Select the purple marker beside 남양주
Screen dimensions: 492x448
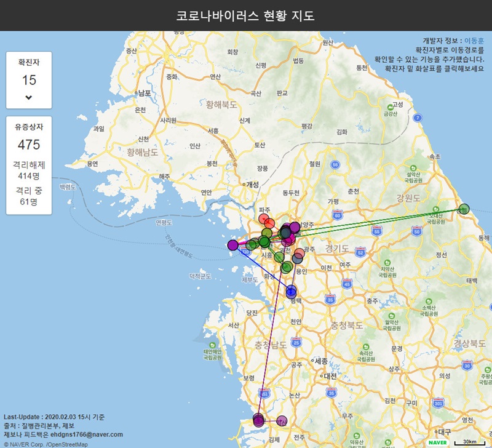click(x=295, y=227)
